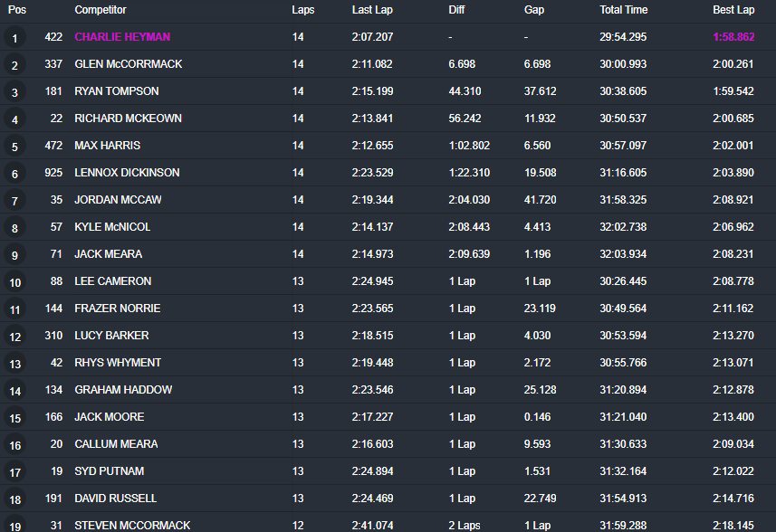Click the Diff column header
776x532 pixels.
(x=456, y=10)
